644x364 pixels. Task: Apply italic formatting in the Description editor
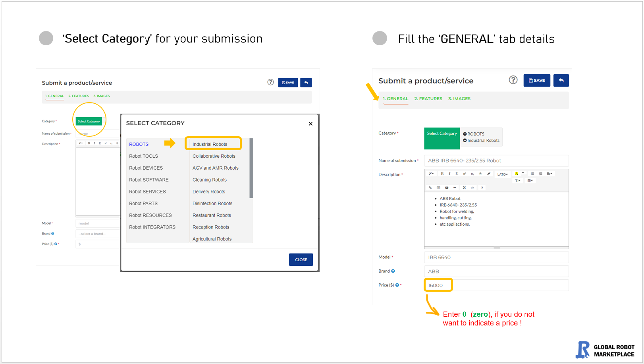449,174
